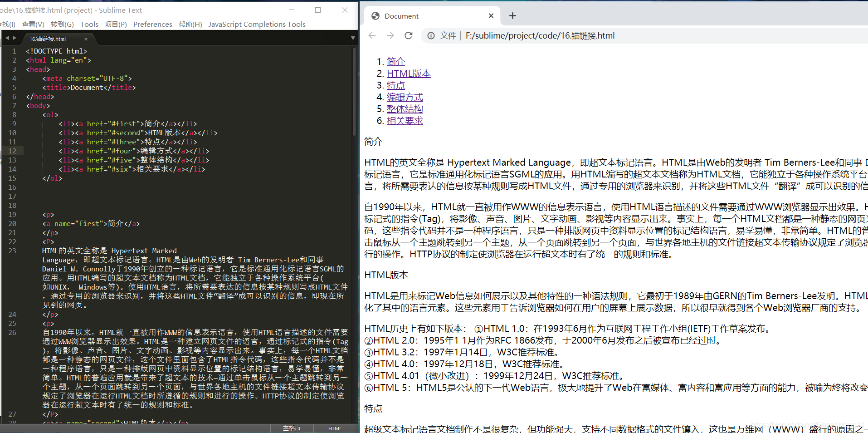Click the HTML版本 anchor link

tap(408, 73)
